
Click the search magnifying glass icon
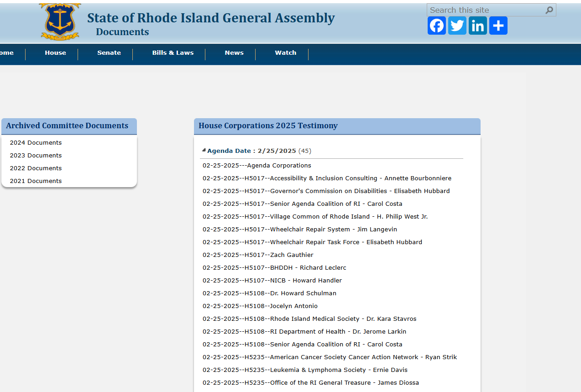pos(549,10)
